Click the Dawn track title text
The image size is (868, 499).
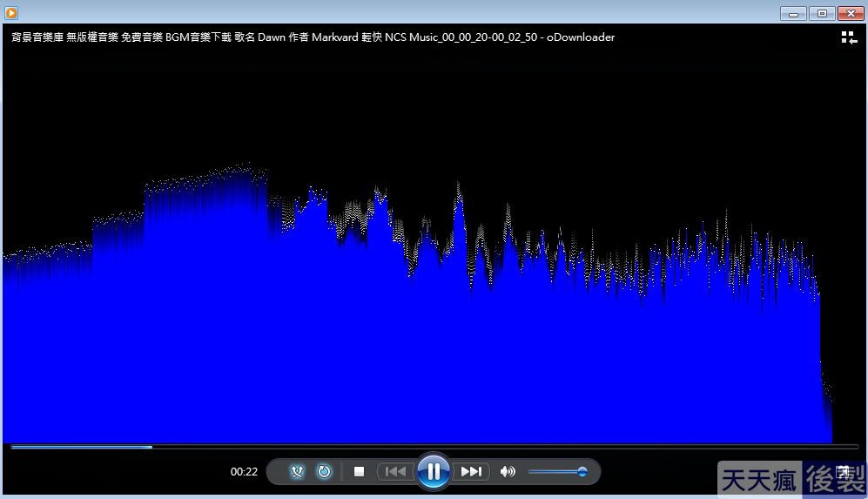[272, 37]
